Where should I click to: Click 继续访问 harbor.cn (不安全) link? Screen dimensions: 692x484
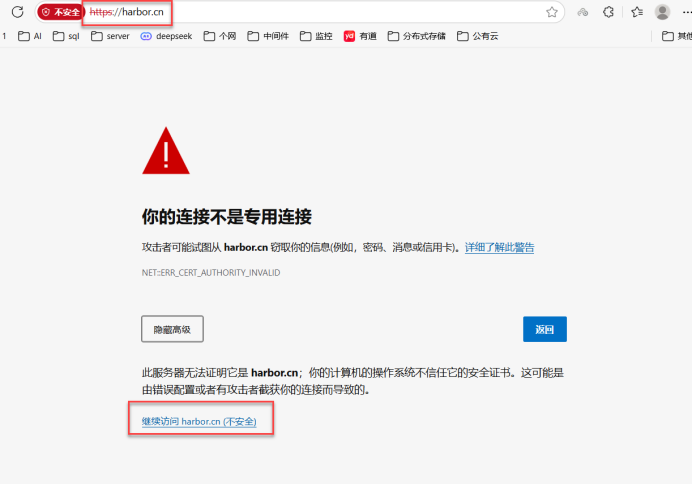[199, 422]
